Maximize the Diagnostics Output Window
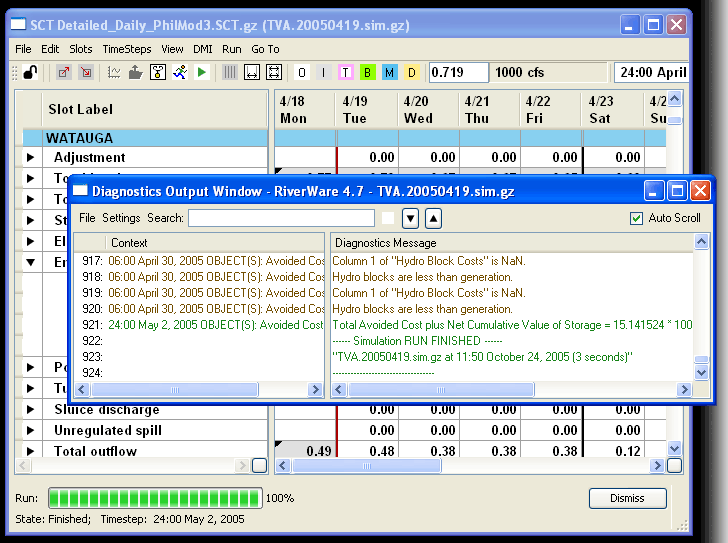The image size is (728, 543). (677, 191)
